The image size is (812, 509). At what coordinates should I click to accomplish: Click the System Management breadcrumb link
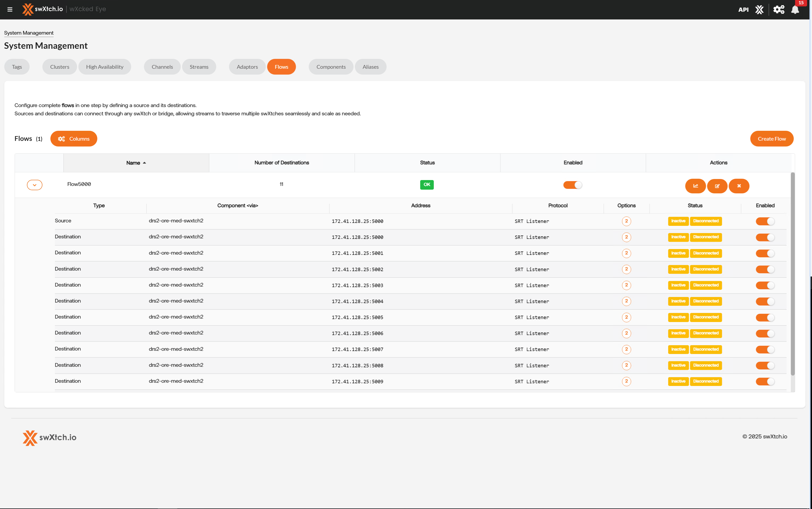(x=29, y=33)
